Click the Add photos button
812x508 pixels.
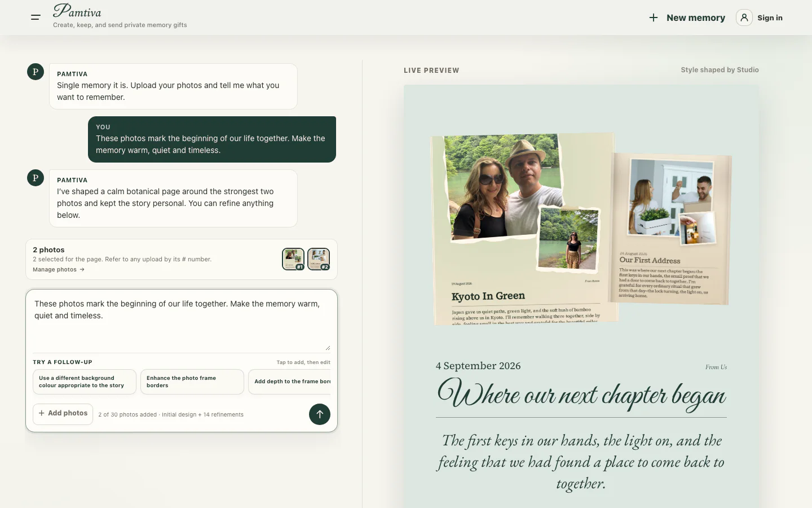63,414
